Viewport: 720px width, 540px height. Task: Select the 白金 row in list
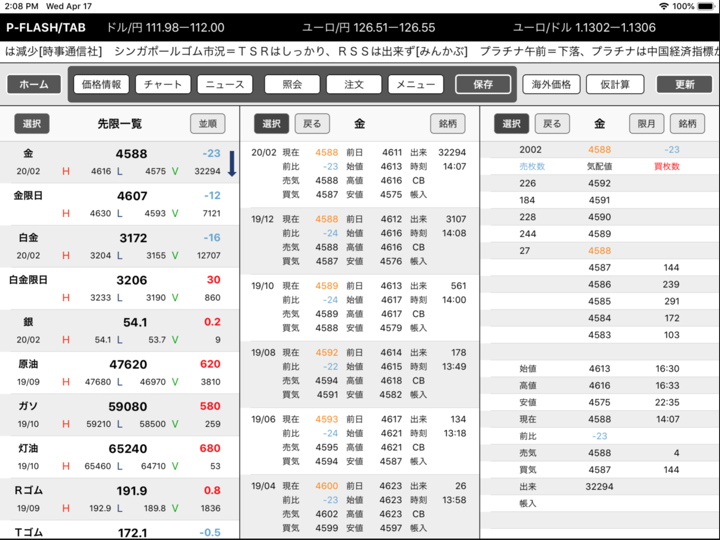click(120, 246)
